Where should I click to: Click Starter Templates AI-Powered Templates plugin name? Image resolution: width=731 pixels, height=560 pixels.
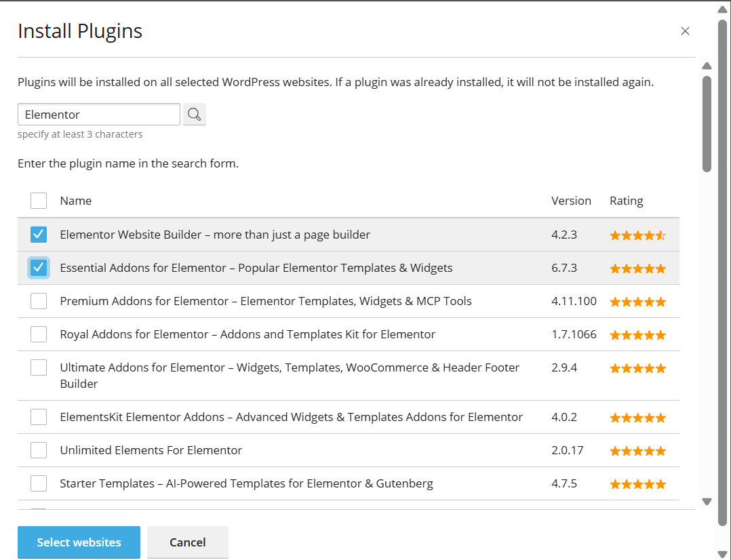point(246,483)
